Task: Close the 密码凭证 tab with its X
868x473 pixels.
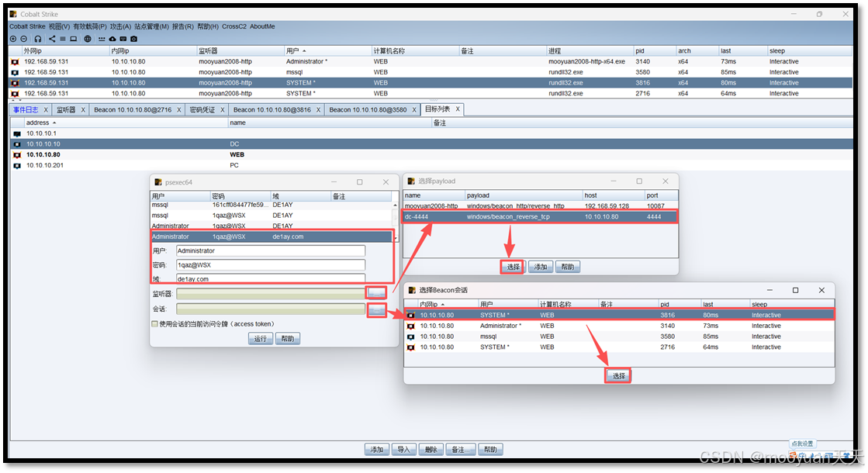Action: point(223,110)
